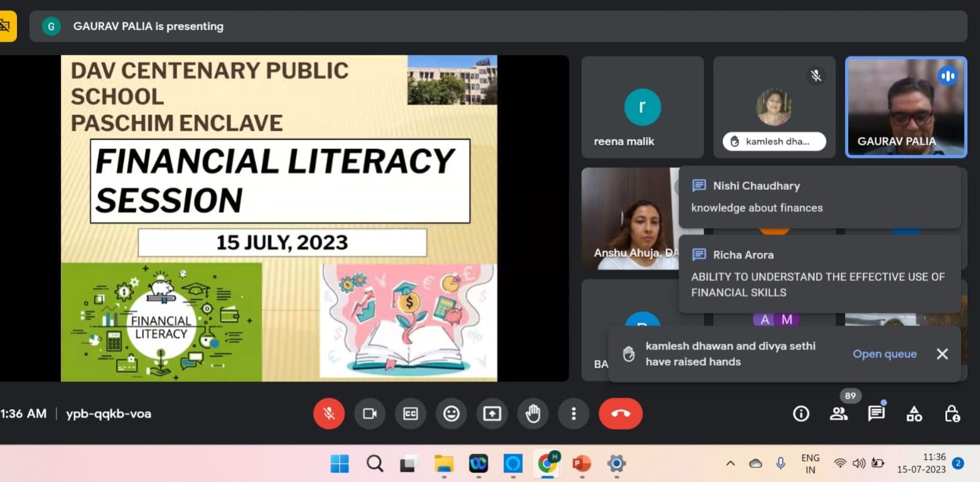
Task: Open the three-dot more options menu
Action: point(573,414)
